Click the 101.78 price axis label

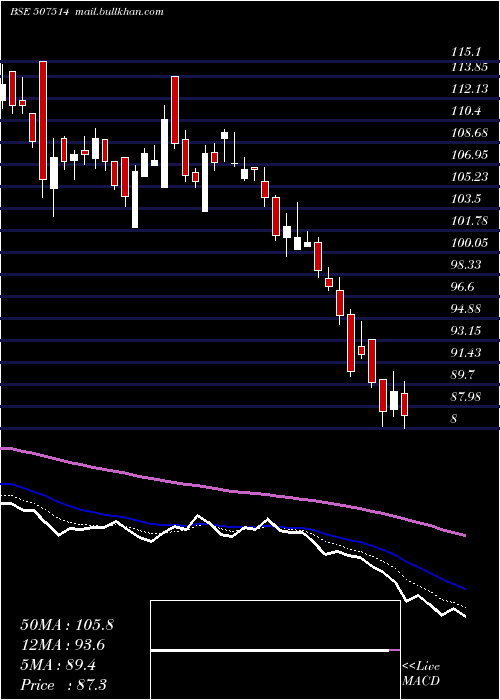point(469,221)
